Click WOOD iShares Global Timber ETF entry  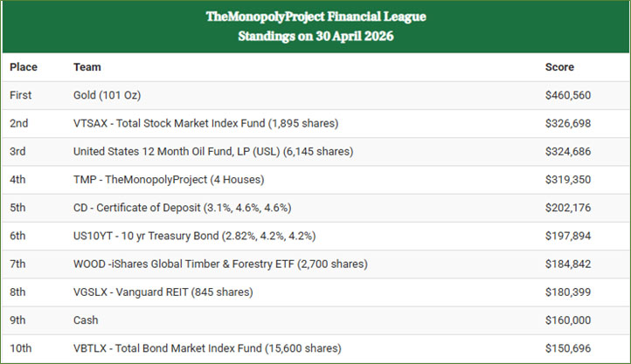(220, 264)
